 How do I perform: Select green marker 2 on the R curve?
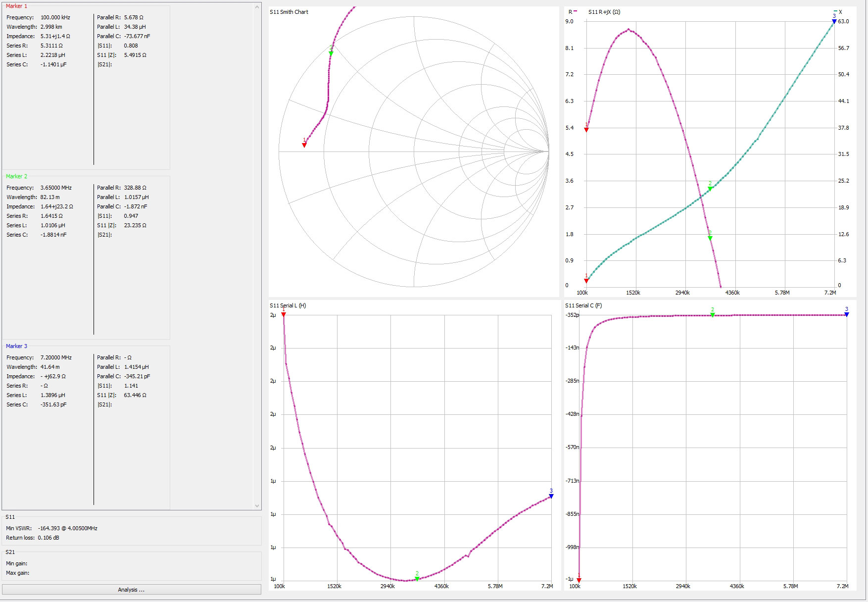710,238
